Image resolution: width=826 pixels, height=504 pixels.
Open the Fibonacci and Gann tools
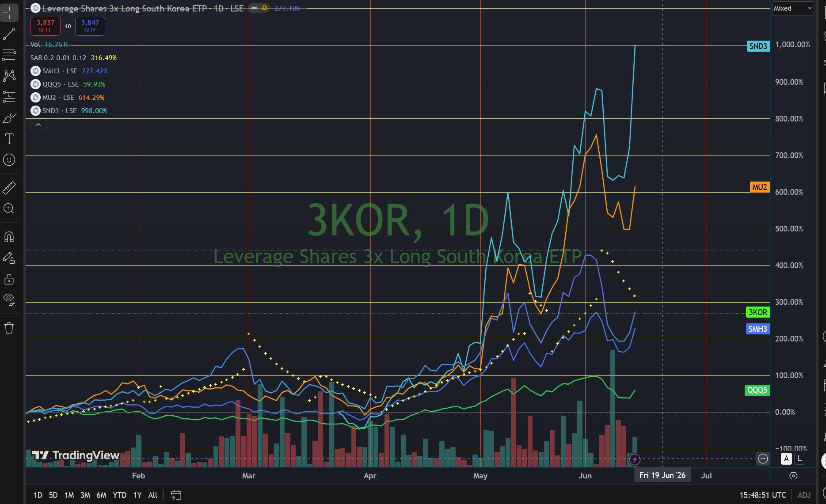[9, 55]
